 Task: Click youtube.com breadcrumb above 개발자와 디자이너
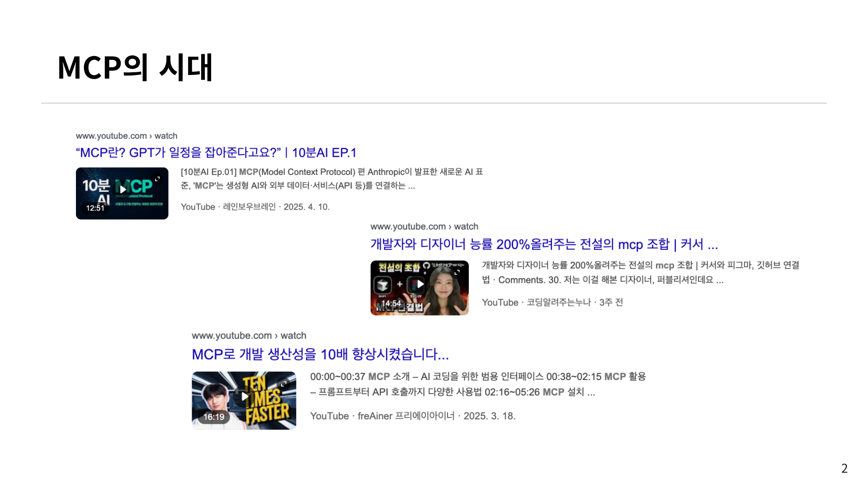424,226
